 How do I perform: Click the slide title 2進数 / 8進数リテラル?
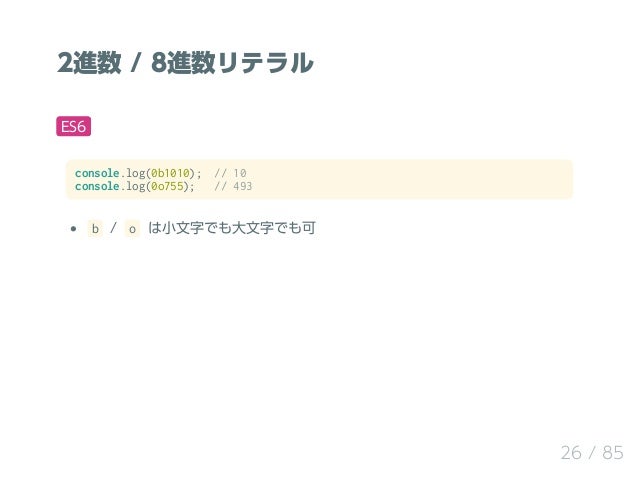coord(185,63)
